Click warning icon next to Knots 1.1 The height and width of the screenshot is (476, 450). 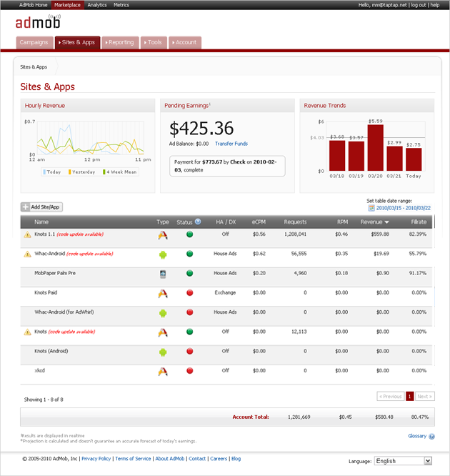(x=27, y=234)
